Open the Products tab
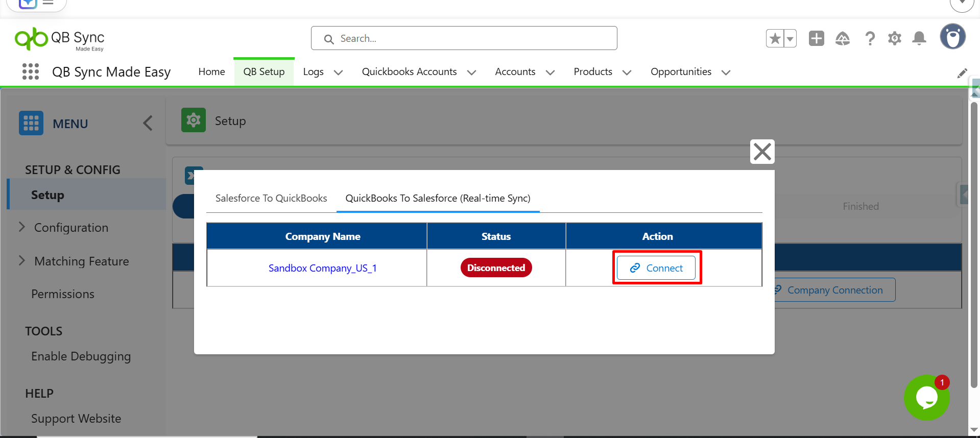Screen dimensions: 980x438 (593, 72)
